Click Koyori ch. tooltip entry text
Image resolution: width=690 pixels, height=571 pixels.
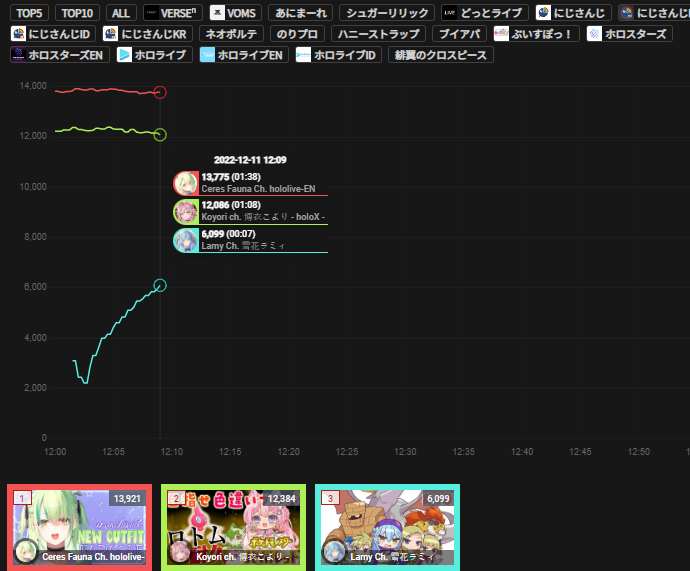[x=263, y=217]
